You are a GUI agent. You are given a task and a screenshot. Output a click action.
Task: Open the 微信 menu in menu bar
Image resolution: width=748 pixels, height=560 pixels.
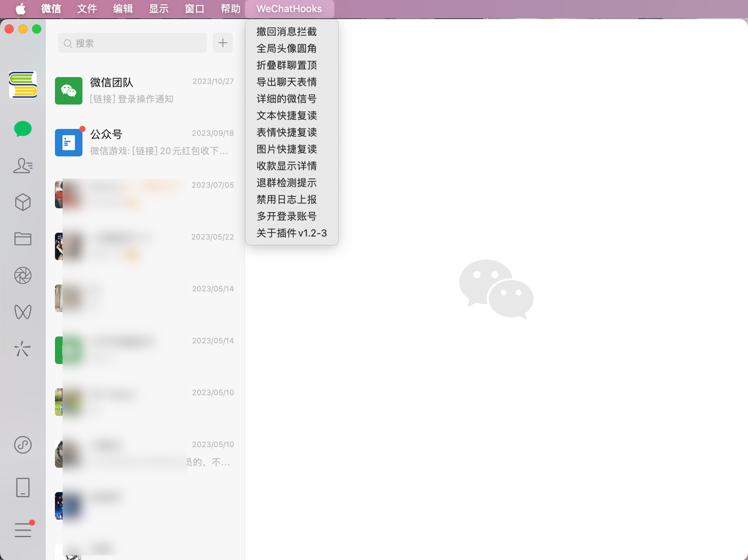(51, 9)
